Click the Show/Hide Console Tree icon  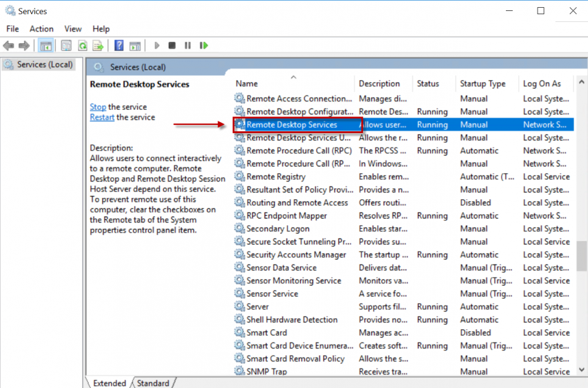tap(46, 45)
